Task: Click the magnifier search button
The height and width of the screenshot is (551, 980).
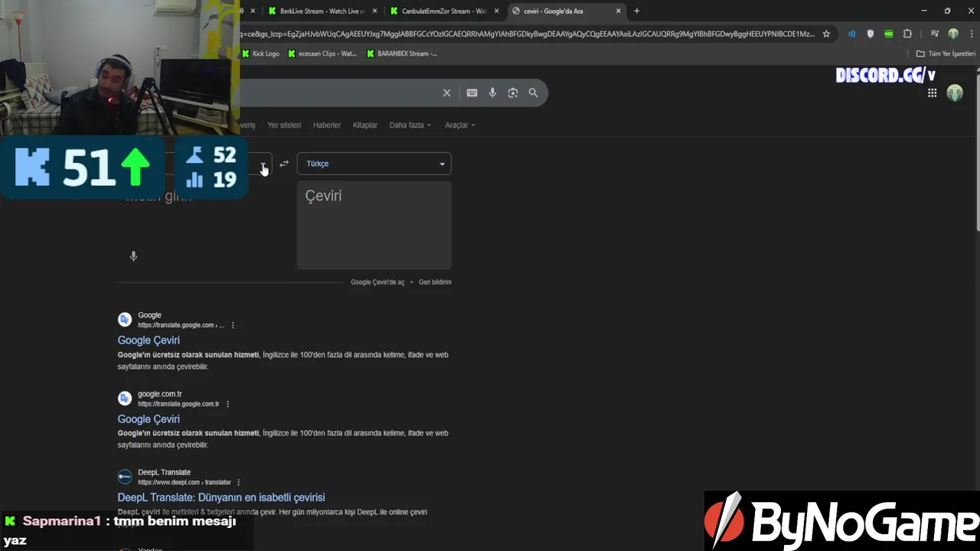Action: click(533, 93)
